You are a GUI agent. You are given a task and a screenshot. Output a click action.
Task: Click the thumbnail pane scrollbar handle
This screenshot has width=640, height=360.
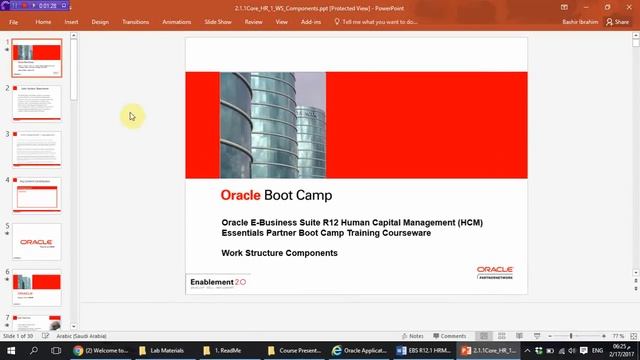pos(73,70)
